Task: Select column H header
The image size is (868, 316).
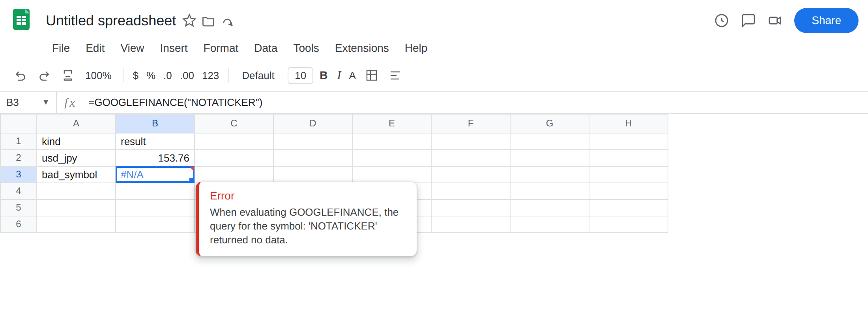Action: 629,123
